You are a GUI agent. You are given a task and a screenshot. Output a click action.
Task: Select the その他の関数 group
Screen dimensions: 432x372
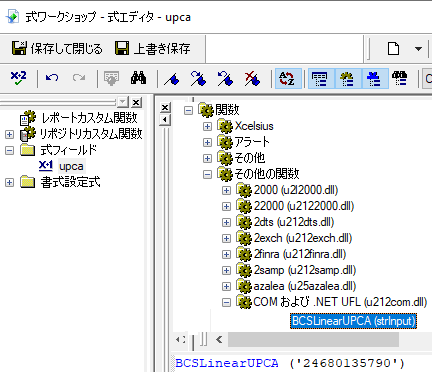click(x=267, y=174)
